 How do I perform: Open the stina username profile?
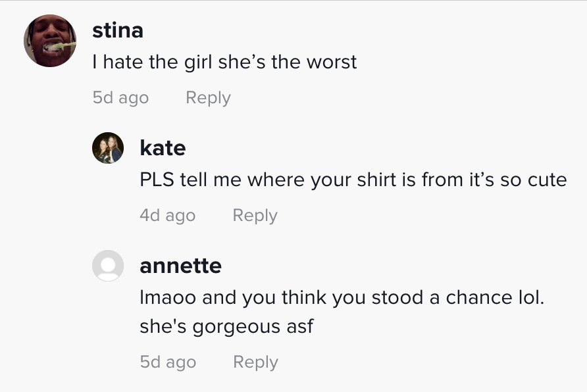(118, 30)
